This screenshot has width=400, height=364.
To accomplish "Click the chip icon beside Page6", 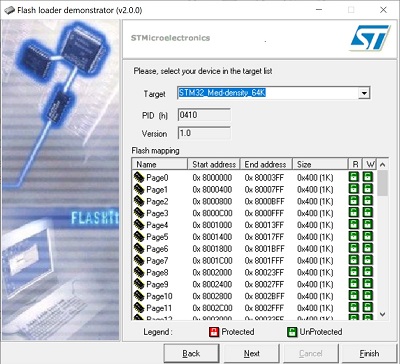I will point(139,249).
